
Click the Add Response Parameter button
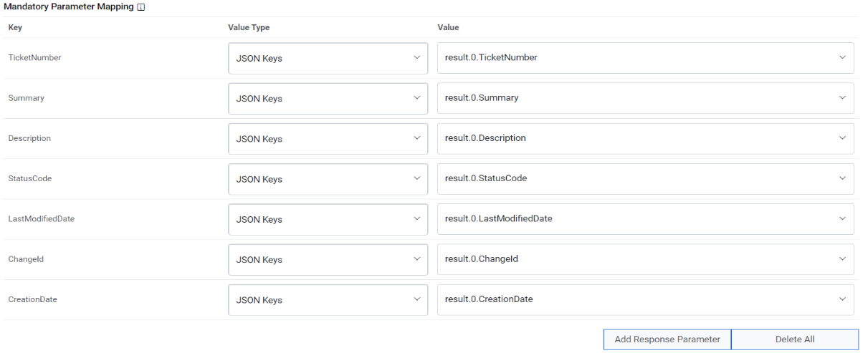coord(667,339)
